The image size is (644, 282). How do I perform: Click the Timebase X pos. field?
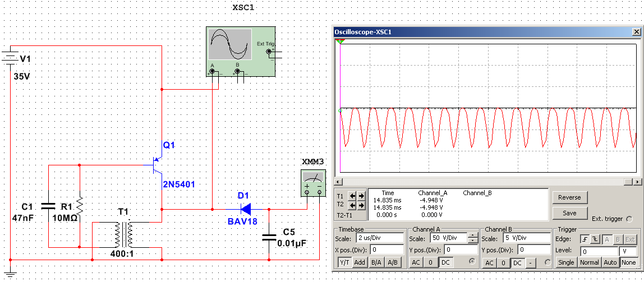coord(387,249)
